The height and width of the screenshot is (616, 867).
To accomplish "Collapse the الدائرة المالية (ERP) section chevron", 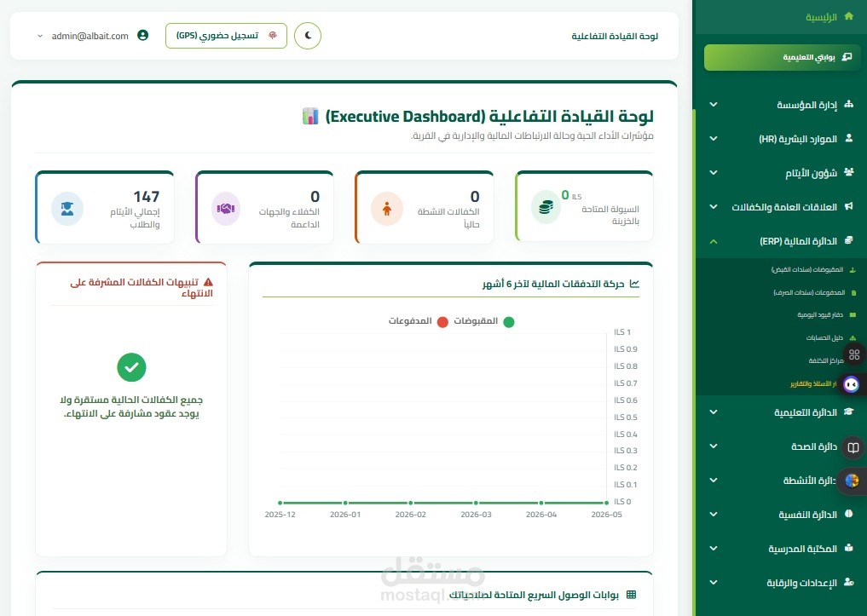I will [714, 241].
